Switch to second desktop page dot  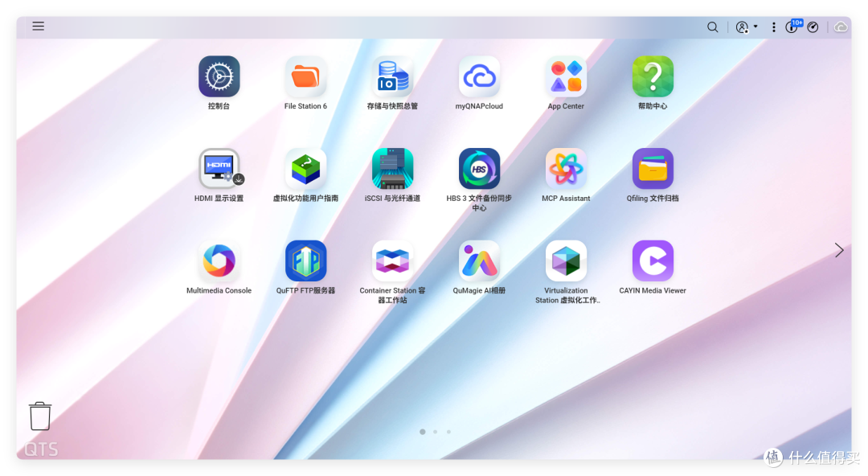[x=436, y=432]
